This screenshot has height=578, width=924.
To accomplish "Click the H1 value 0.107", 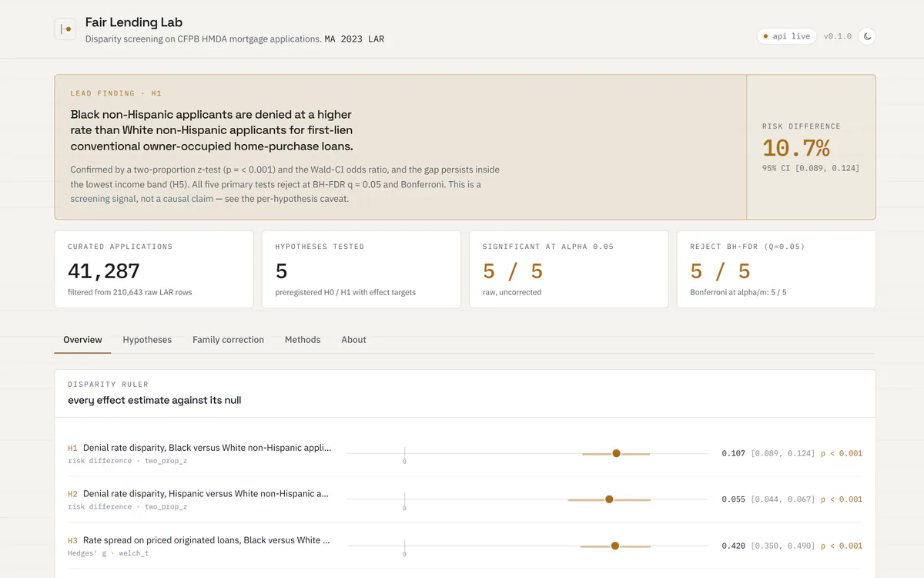I will point(733,453).
